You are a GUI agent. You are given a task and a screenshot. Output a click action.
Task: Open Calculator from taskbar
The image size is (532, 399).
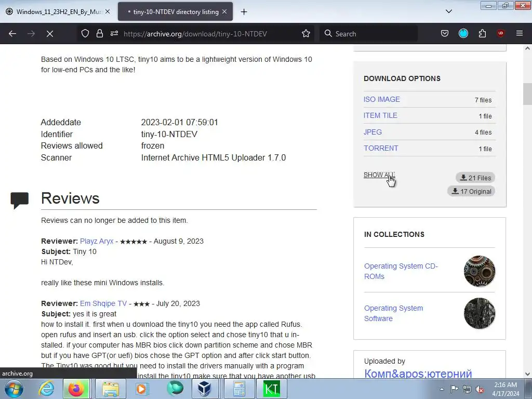(x=239, y=389)
